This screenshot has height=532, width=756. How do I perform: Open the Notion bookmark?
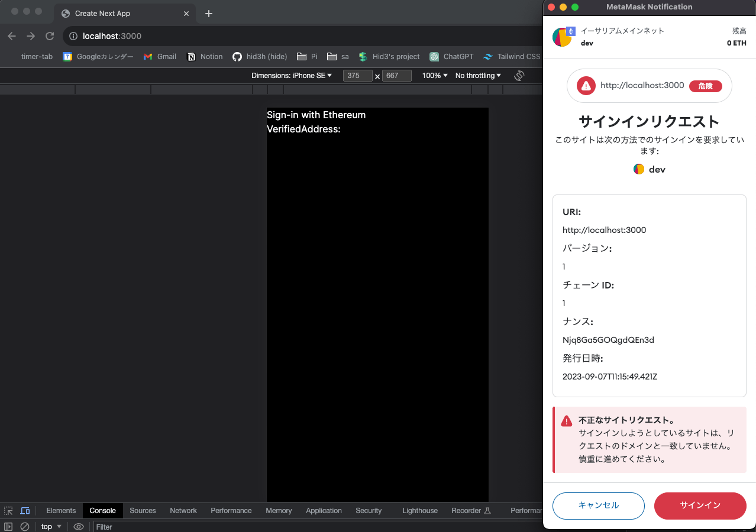(205, 57)
